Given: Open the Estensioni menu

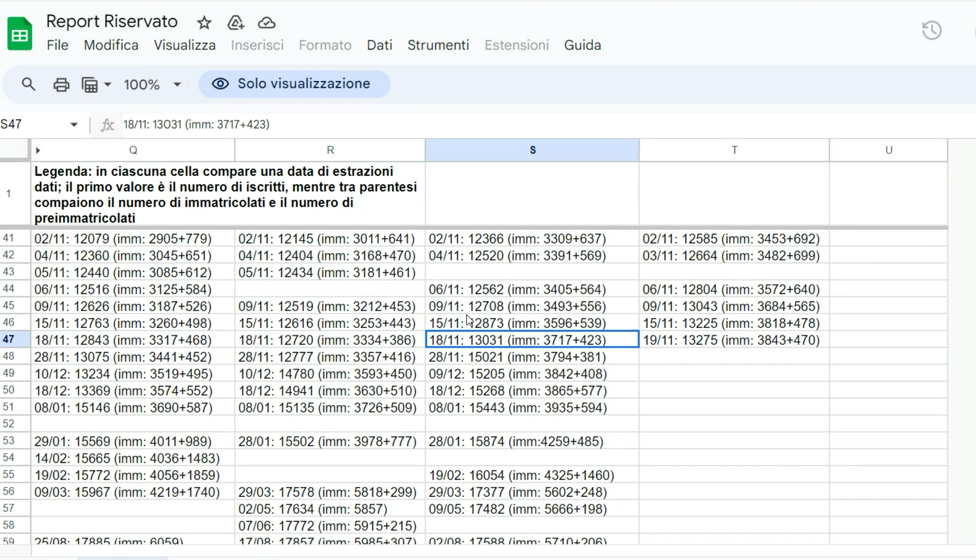Looking at the screenshot, I should pyautogui.click(x=517, y=45).
